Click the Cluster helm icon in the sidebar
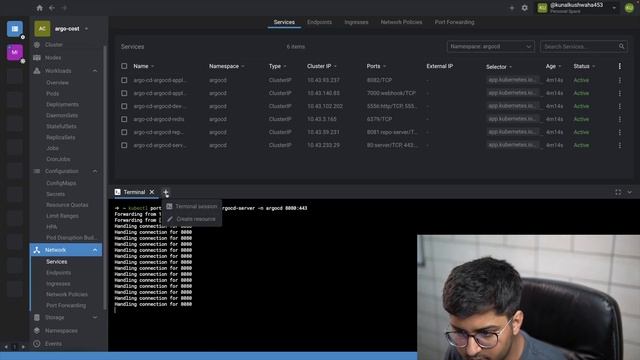This screenshot has height=360, width=640. click(x=37, y=44)
